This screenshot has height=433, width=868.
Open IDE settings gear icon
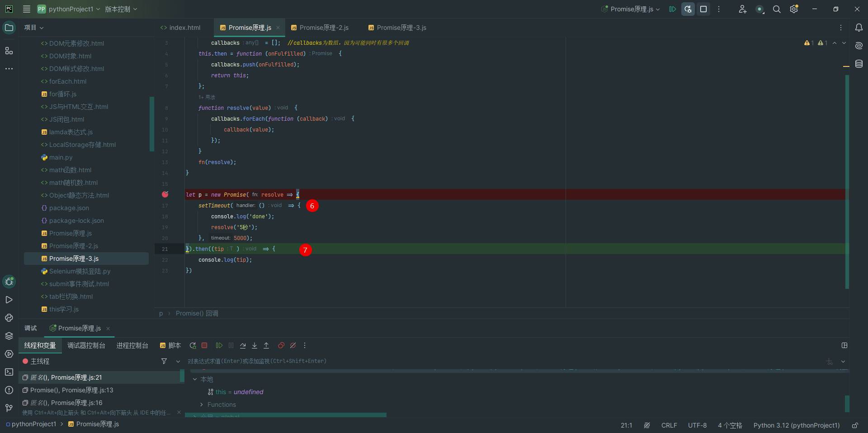[794, 9]
